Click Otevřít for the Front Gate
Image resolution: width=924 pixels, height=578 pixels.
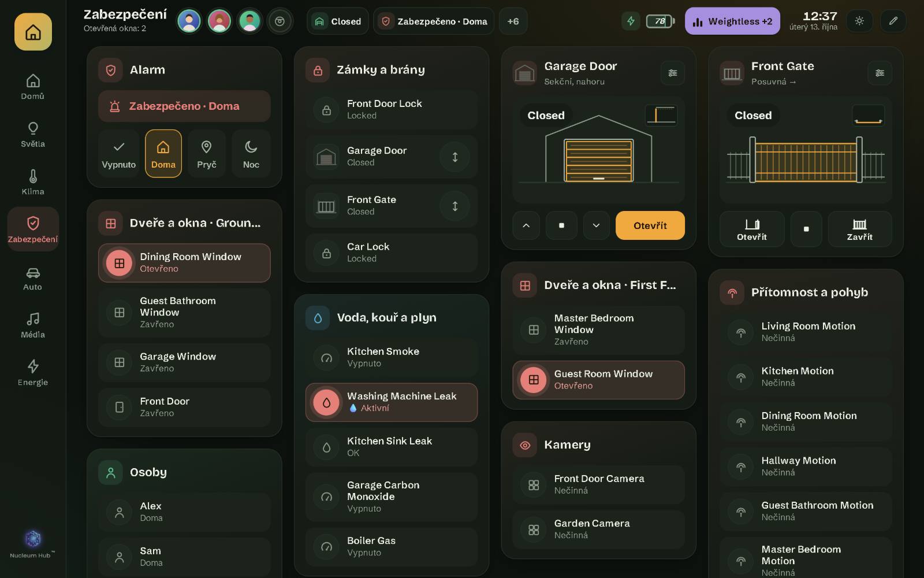point(752,229)
